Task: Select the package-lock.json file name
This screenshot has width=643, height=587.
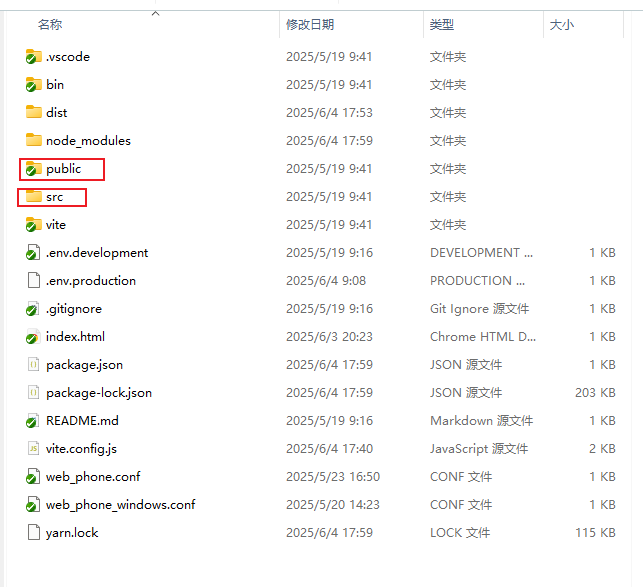Action: coord(99,393)
